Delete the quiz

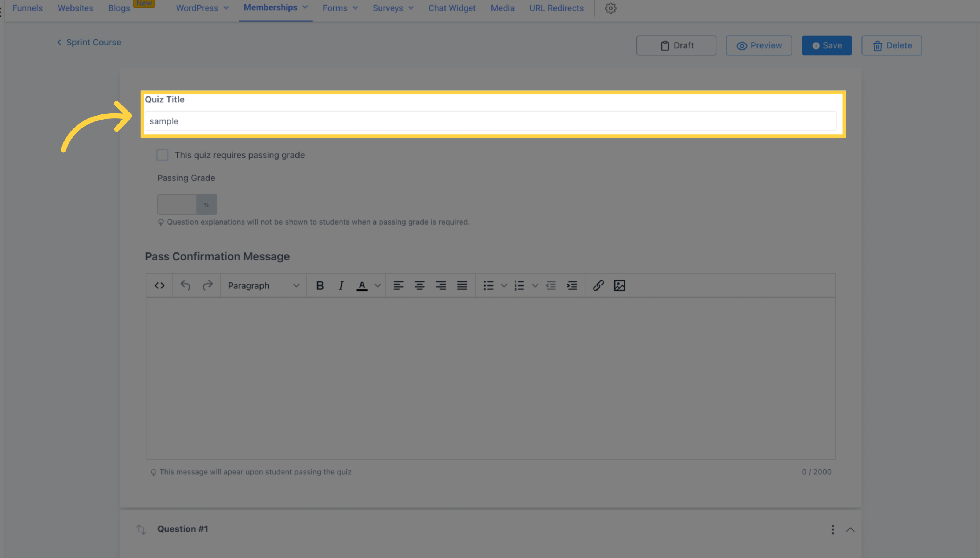point(892,45)
